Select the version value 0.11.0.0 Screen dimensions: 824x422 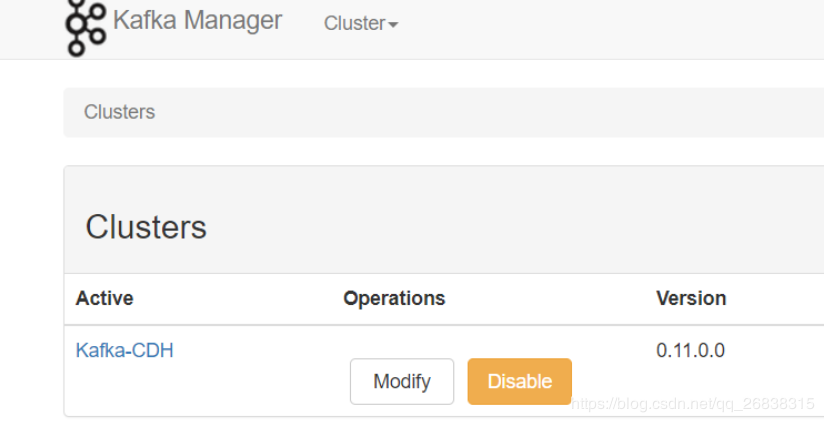[691, 351]
